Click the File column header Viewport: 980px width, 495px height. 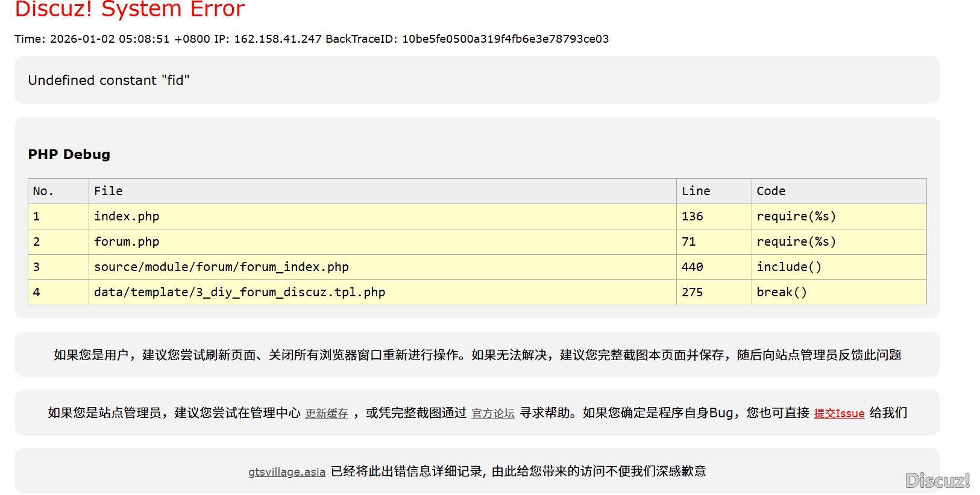point(108,191)
